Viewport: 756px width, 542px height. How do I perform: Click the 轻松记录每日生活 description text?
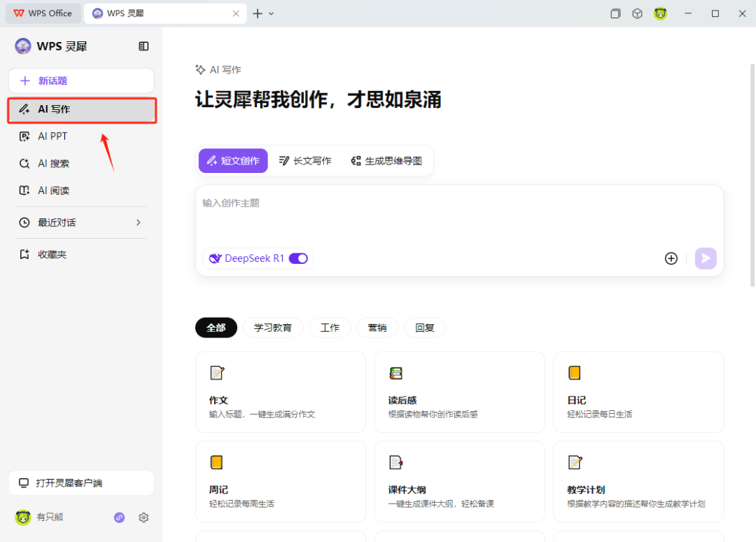click(599, 415)
